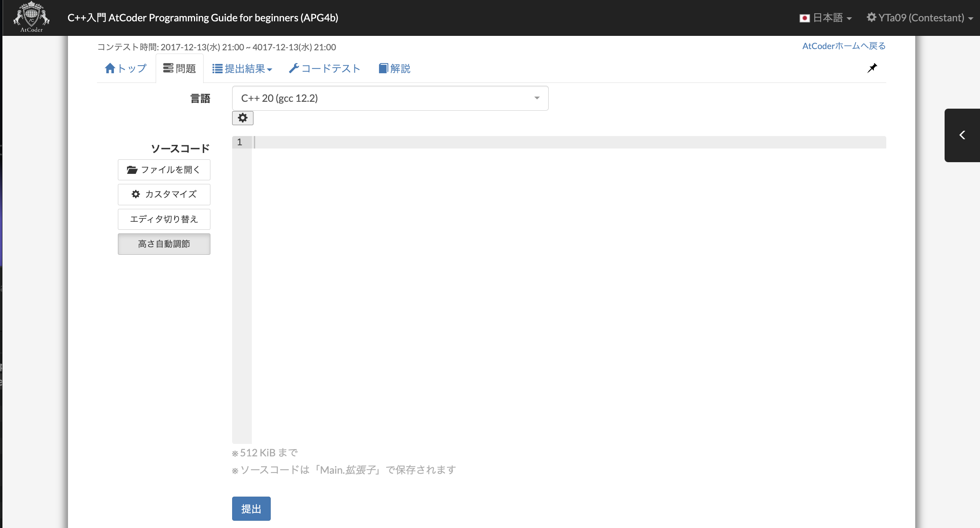
Task: Select the 問題 tab
Action: pos(179,68)
